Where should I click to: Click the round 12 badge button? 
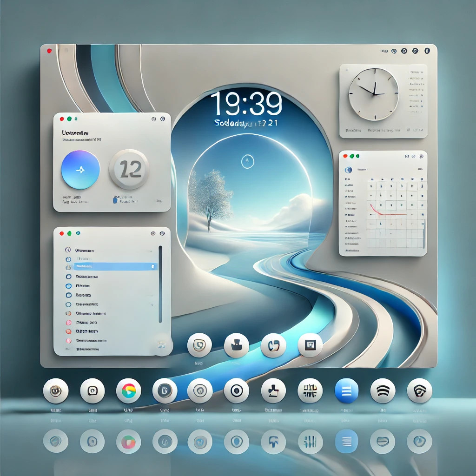pyautogui.click(x=129, y=169)
